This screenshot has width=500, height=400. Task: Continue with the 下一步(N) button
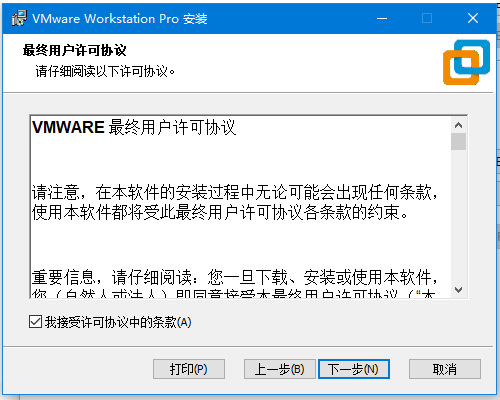point(354,369)
